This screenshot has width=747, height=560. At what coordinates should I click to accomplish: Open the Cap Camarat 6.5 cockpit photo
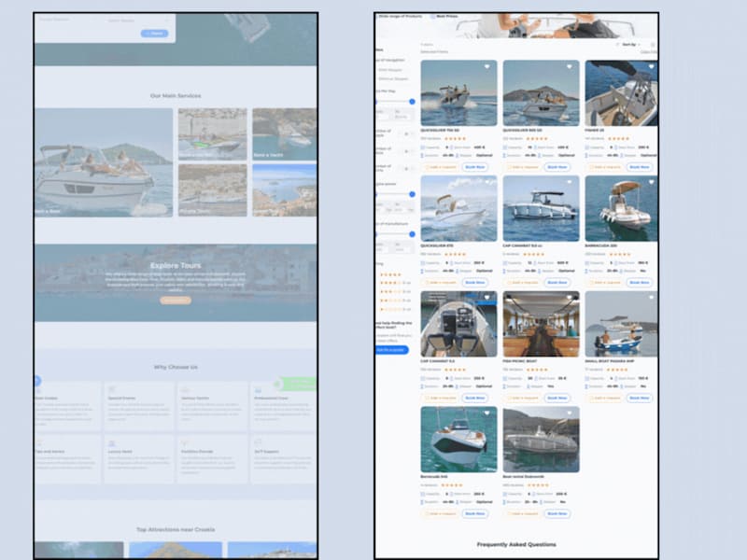(x=458, y=324)
